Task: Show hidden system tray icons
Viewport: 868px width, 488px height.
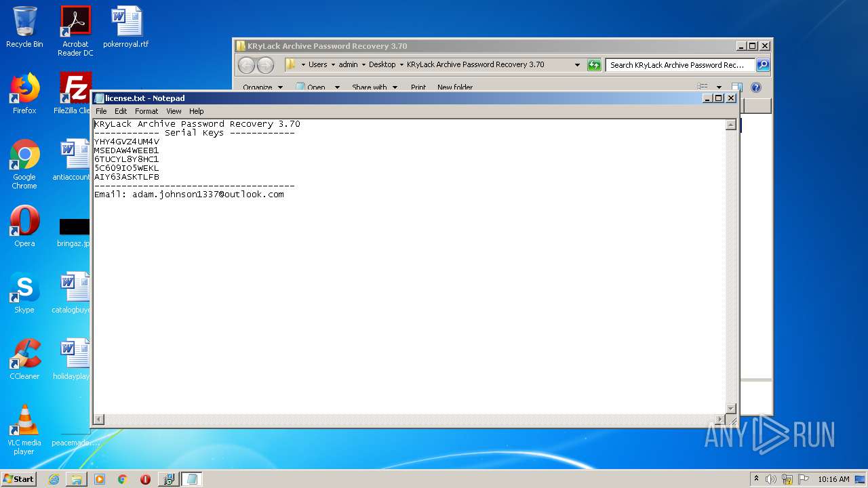Action: pos(756,479)
